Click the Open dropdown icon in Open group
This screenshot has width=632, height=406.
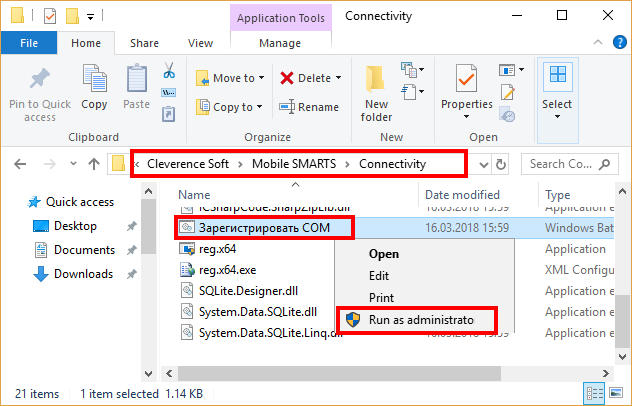click(511, 70)
